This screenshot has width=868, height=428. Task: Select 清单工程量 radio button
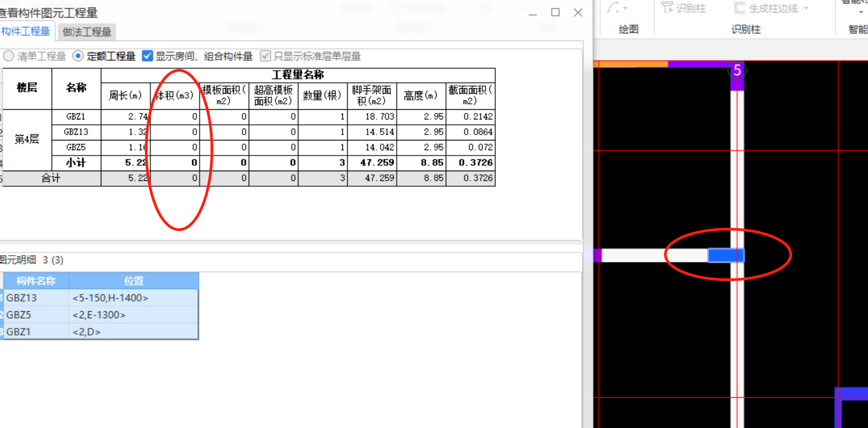tap(9, 56)
